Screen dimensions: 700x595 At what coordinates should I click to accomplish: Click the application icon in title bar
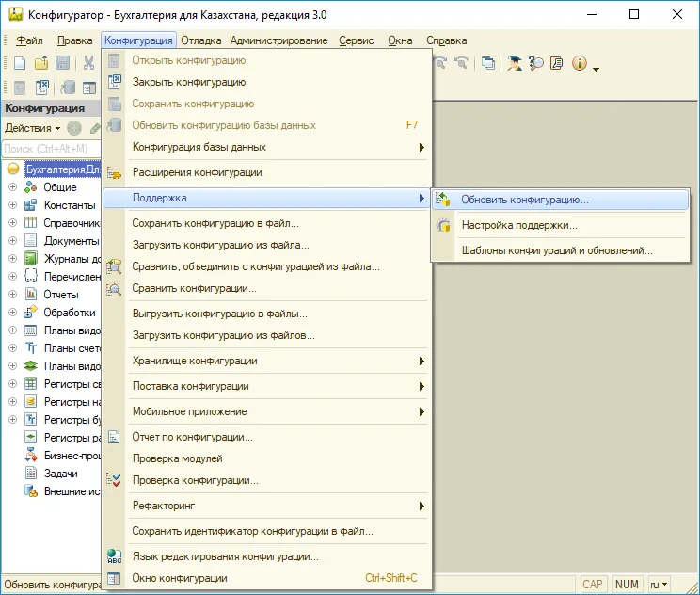(x=16, y=15)
